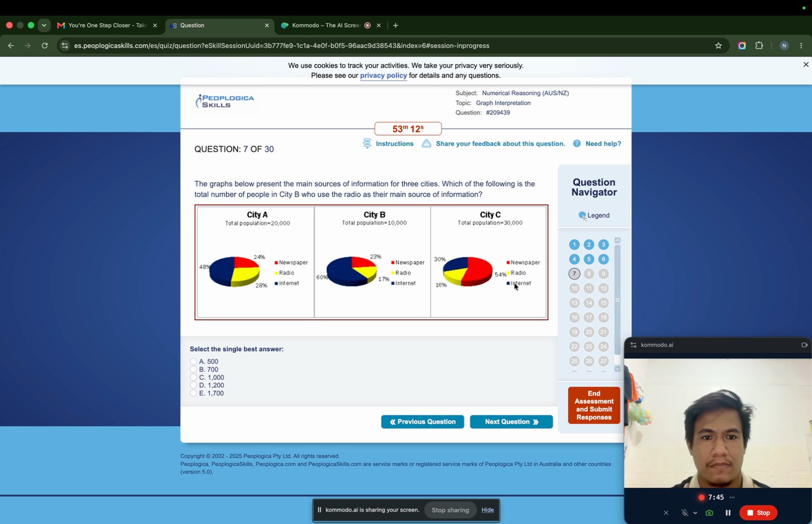This screenshot has height=524, width=812.
Task: Open new browser tab with plus
Action: click(x=395, y=25)
